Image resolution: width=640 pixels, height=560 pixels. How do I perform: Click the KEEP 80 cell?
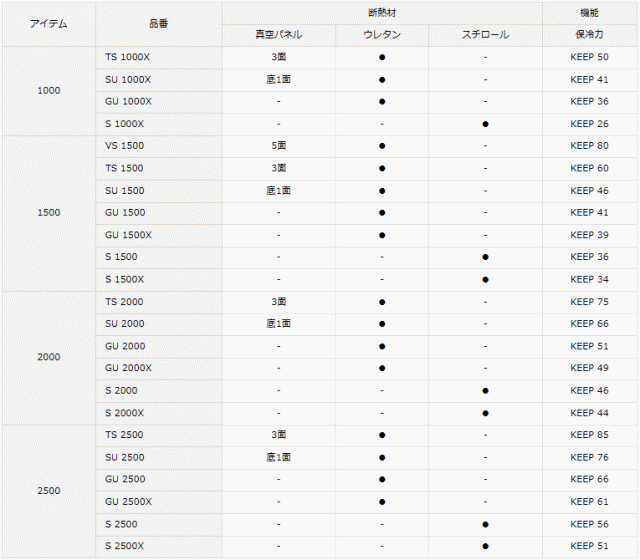(x=589, y=146)
